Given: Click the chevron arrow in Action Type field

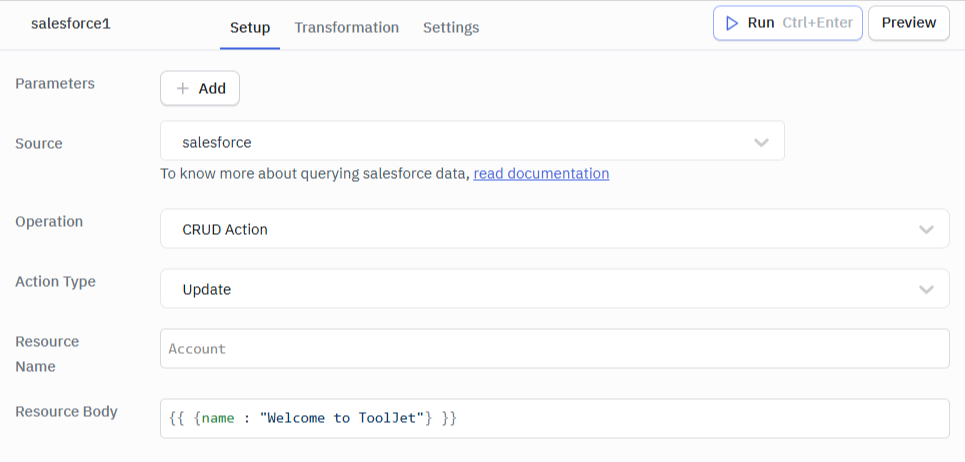Looking at the screenshot, I should (926, 290).
